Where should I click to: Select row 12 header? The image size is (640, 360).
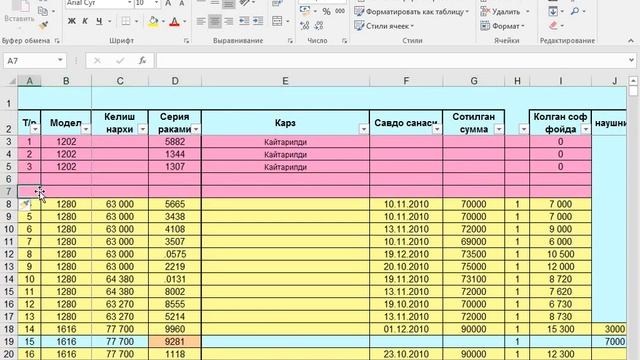point(9,254)
